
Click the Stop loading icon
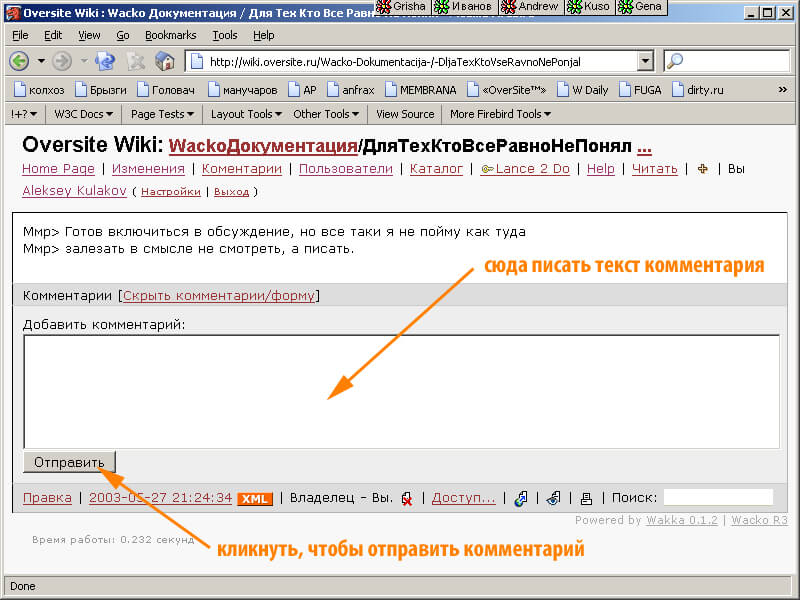[x=136, y=61]
